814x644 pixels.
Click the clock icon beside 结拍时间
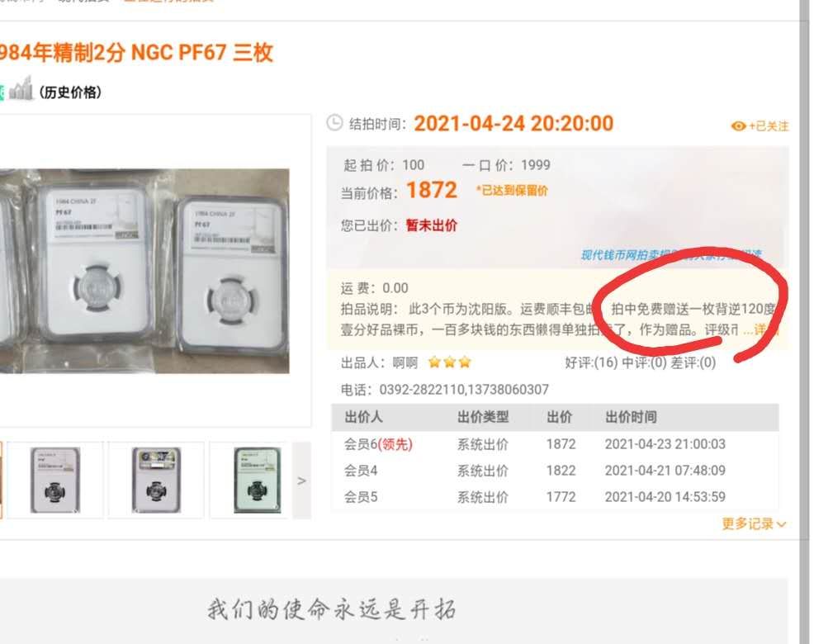[334, 123]
